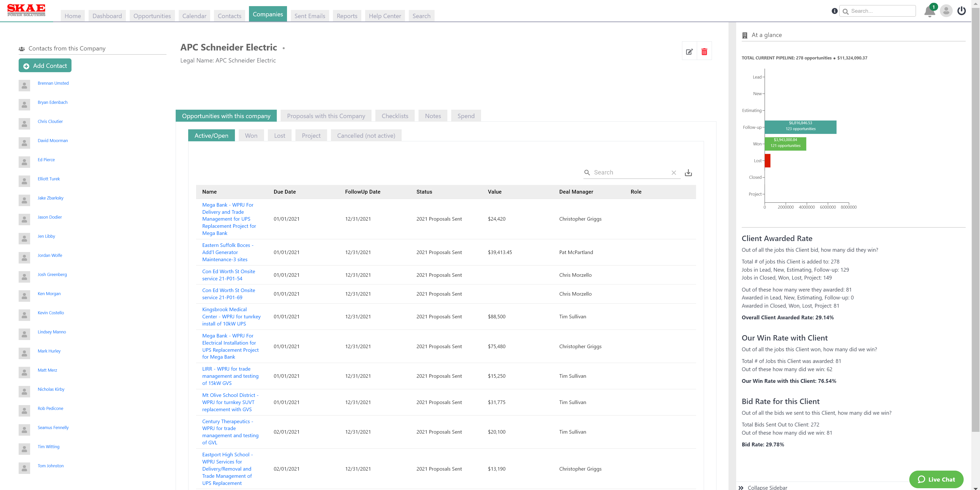Filter opportunities by Won
This screenshot has height=490, width=980.
pyautogui.click(x=251, y=135)
